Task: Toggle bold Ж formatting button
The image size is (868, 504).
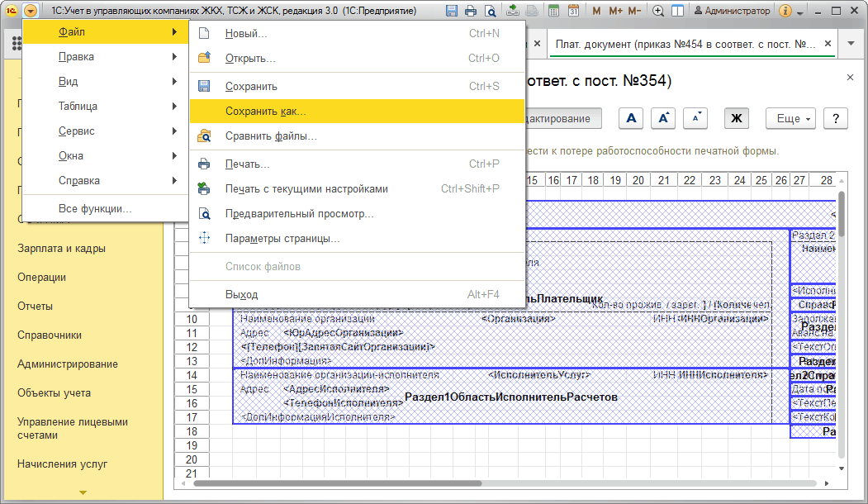Action: click(x=737, y=118)
